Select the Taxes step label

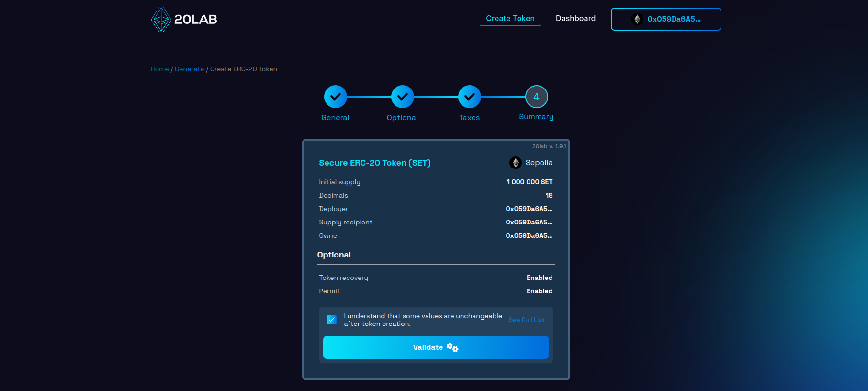pyautogui.click(x=469, y=118)
